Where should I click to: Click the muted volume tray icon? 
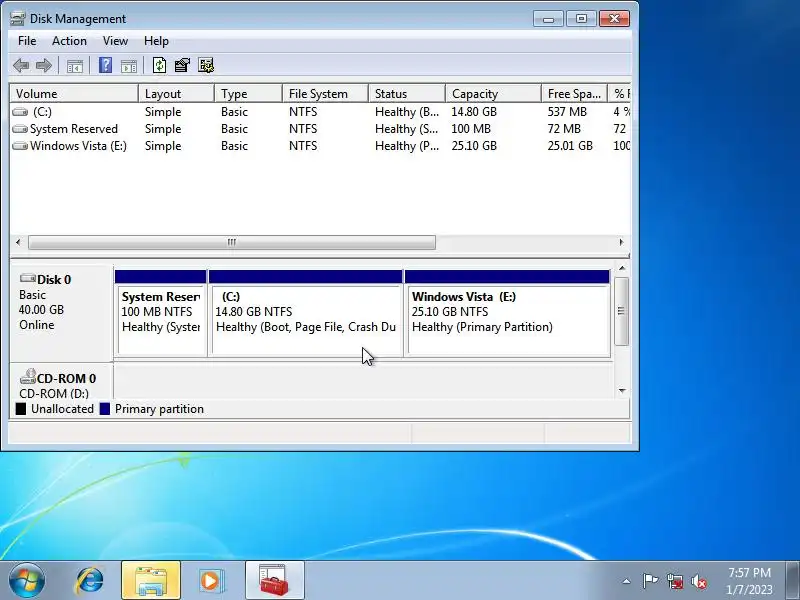point(699,581)
